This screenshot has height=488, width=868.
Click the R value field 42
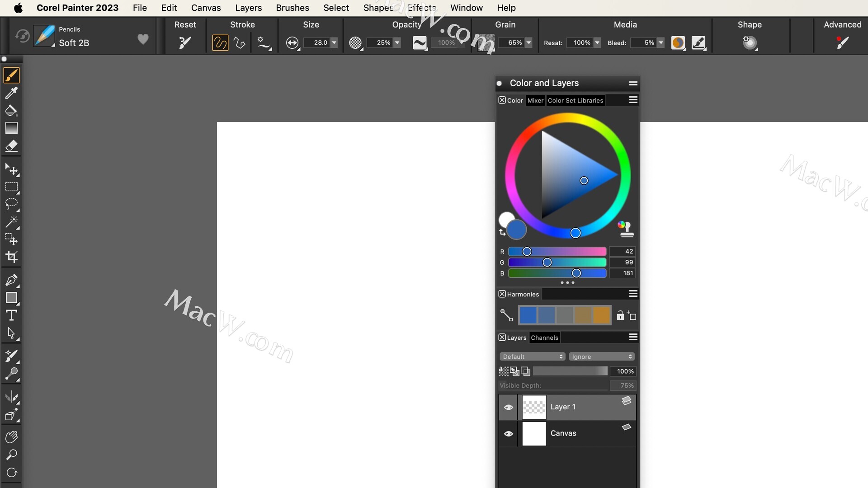coord(623,251)
